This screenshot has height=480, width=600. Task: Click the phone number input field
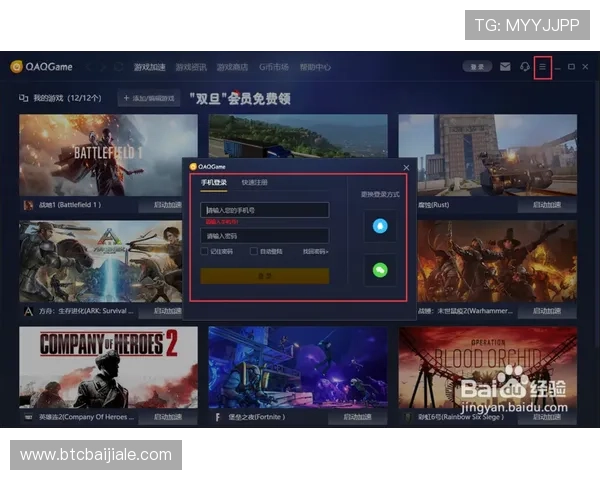[265, 210]
